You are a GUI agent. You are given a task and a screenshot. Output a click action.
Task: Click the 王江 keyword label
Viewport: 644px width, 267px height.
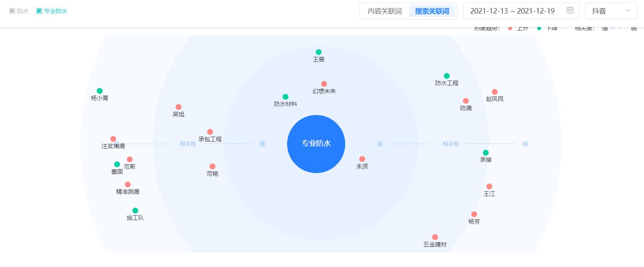coord(489,194)
